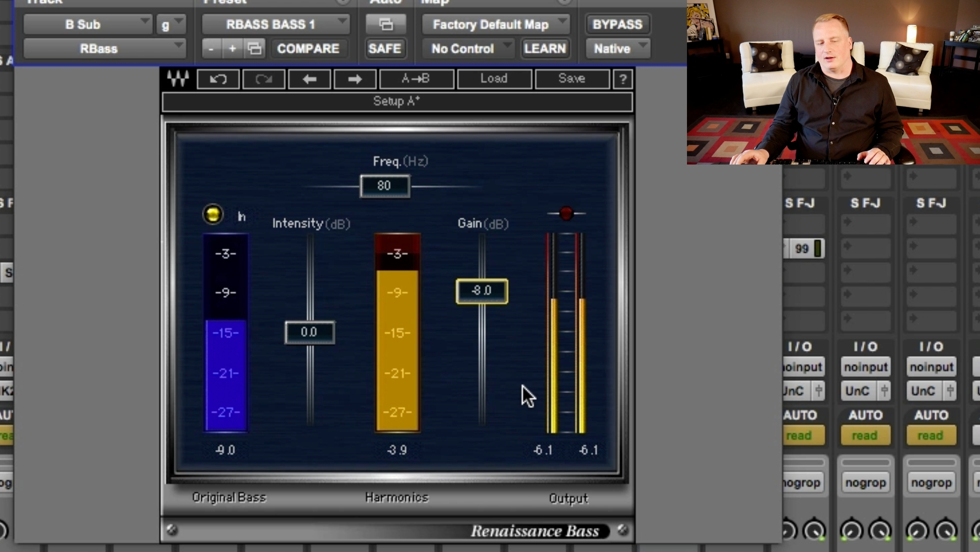
Task: Click the plus next-preset button
Action: 233,49
